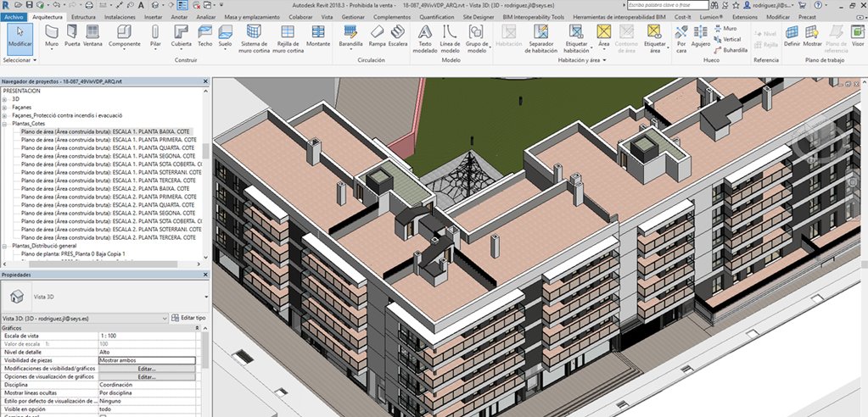868x417 pixels.
Task: Open the Vista ribbon tab
Action: pyautogui.click(x=328, y=17)
